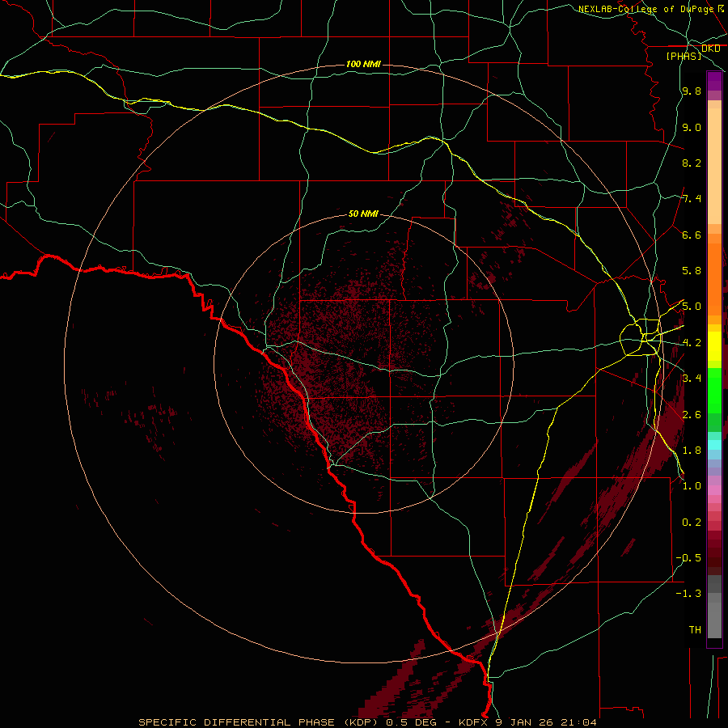The width and height of the screenshot is (728, 728).
Task: Select the pink band beside 1.0
Action: (714, 489)
